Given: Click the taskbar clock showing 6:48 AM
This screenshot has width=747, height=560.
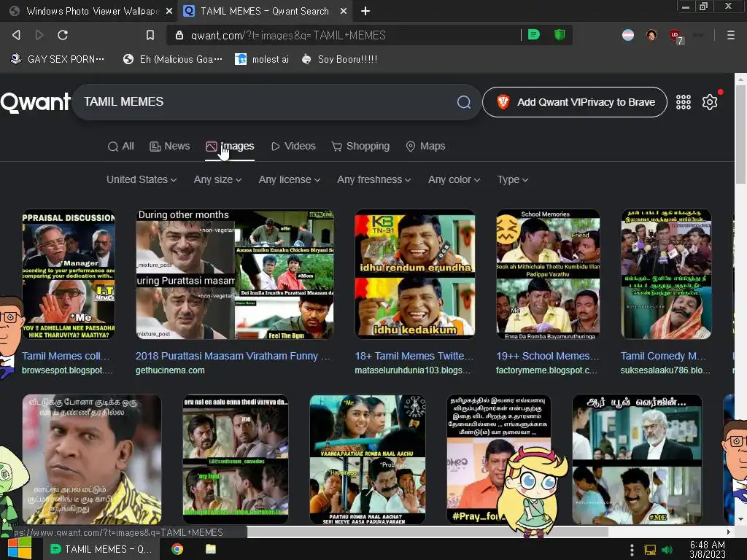Looking at the screenshot, I should tap(707, 550).
